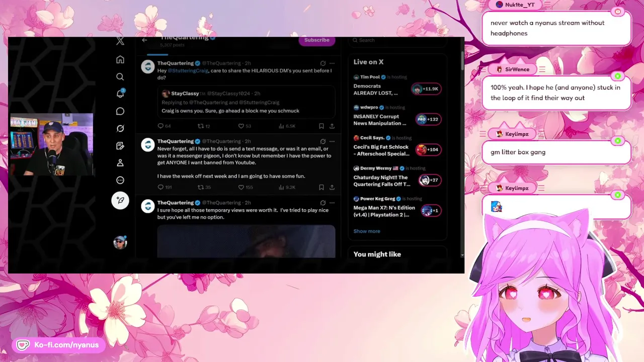Image resolution: width=644 pixels, height=362 pixels.
Task: Open the image in temporary views tweet
Action: click(x=246, y=241)
